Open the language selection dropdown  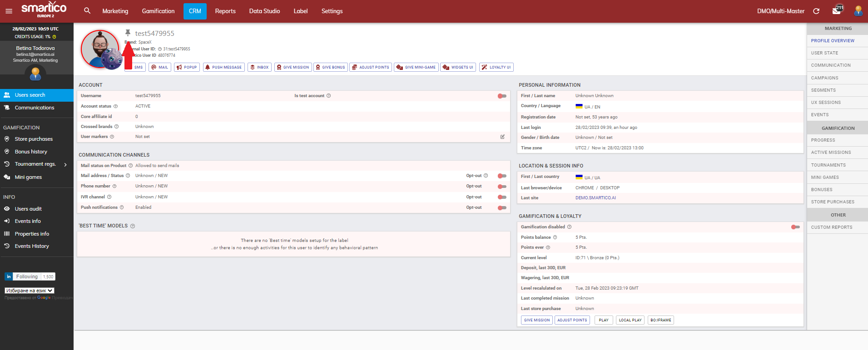[x=30, y=291]
